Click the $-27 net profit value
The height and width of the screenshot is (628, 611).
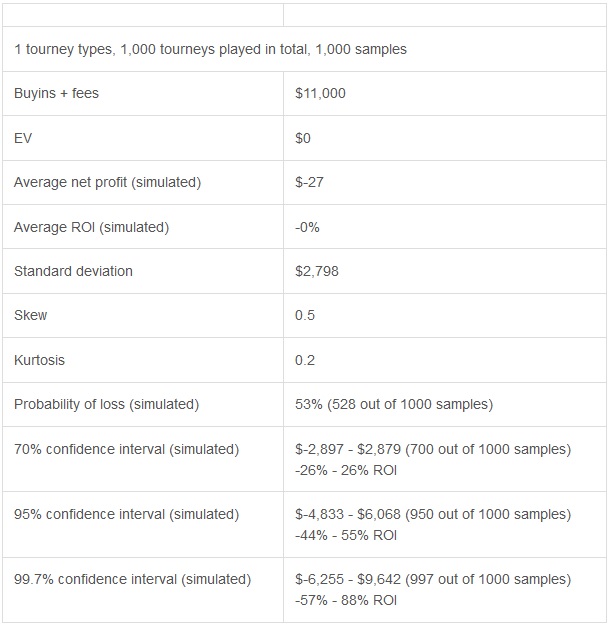coord(309,182)
